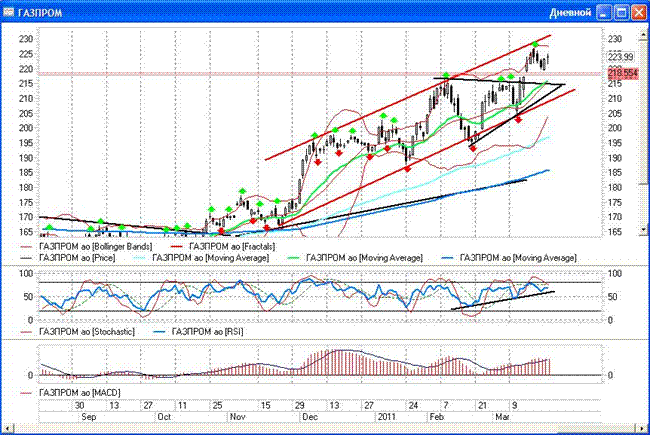This screenshot has width=650, height=435.
Task: Select legend entry 'ГАЗПРОМ ао [Bollinger Bands]'
Action: click(x=96, y=247)
